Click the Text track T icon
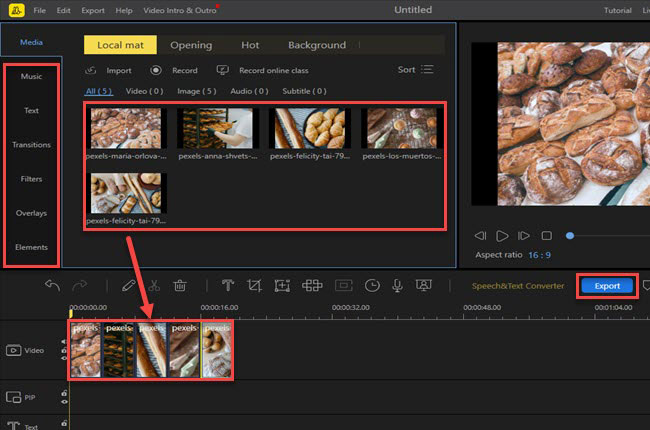The width and height of the screenshot is (650, 430). coord(13,425)
